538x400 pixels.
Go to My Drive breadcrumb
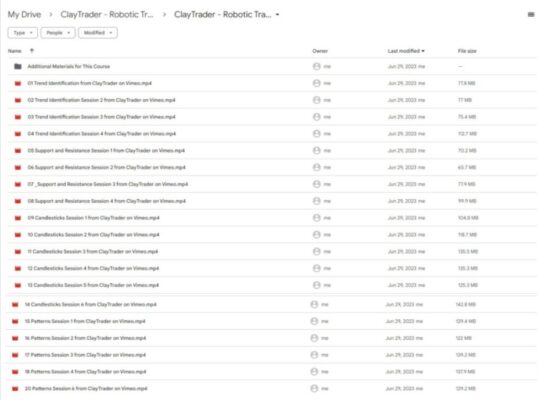[x=24, y=14]
